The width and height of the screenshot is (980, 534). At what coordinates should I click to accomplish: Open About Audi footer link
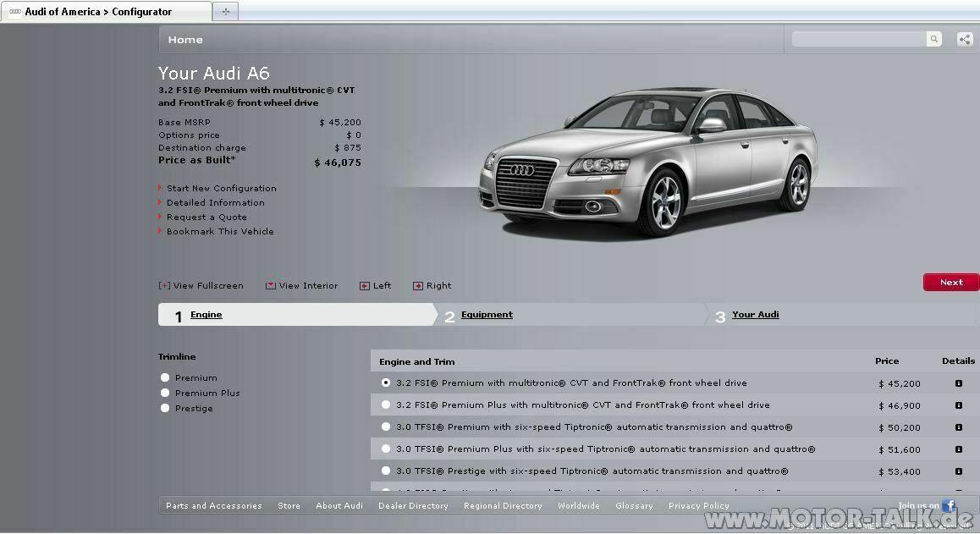click(339, 506)
